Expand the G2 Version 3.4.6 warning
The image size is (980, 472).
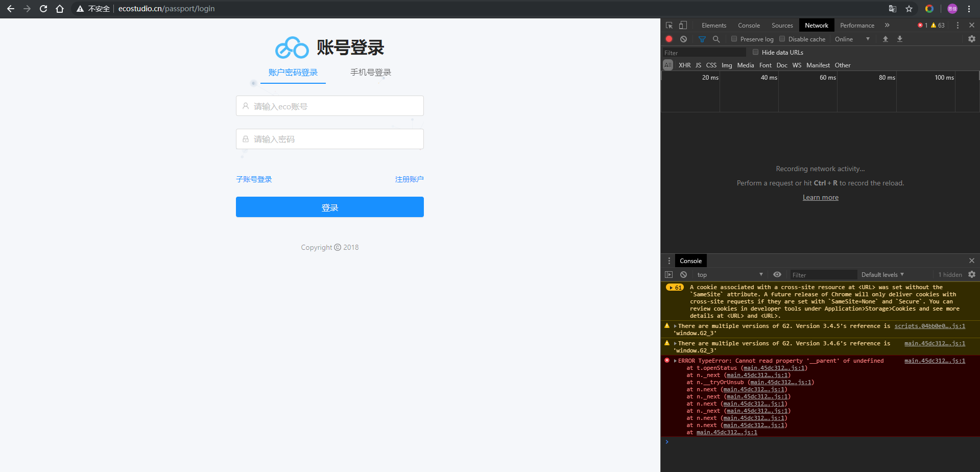[x=675, y=343]
